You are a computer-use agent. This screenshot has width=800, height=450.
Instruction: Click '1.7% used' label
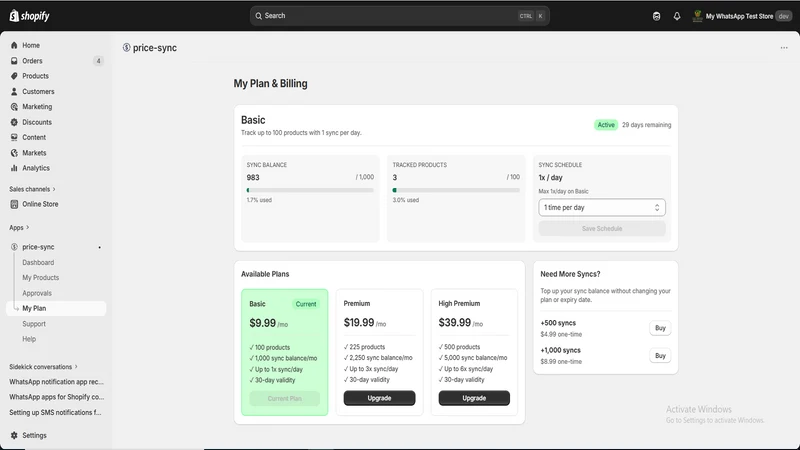coord(259,200)
